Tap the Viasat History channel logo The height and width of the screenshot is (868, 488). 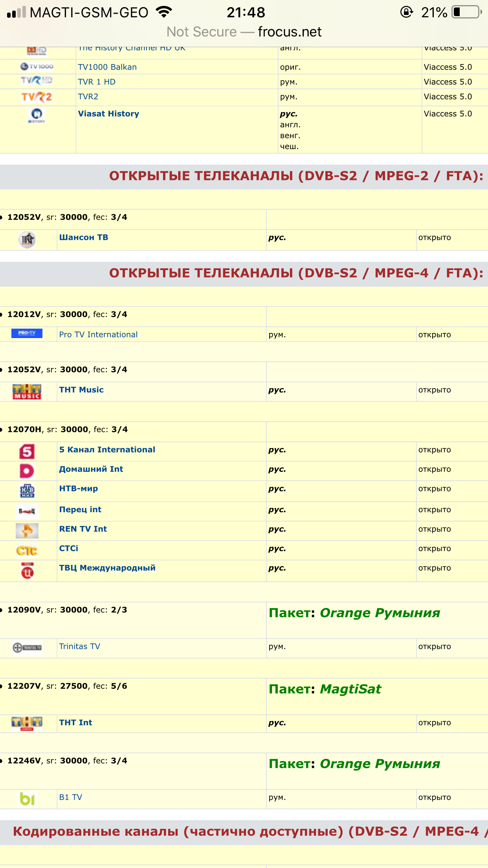pos(37,115)
